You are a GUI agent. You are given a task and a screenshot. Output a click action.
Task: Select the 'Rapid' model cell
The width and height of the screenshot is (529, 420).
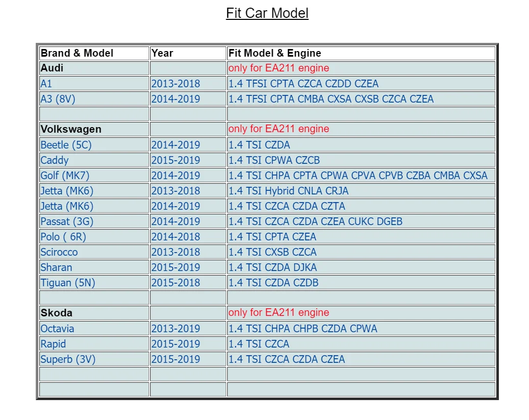coord(94,344)
